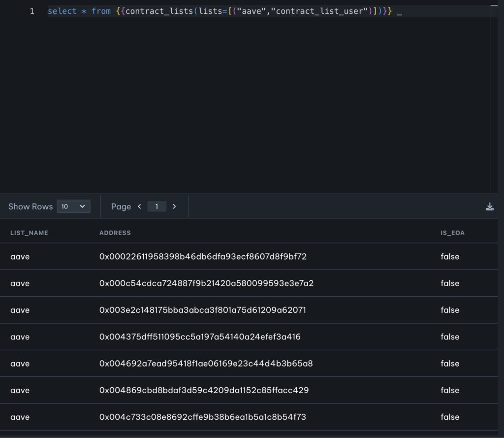Download the query results
This screenshot has width=504, height=438.
pyautogui.click(x=489, y=206)
